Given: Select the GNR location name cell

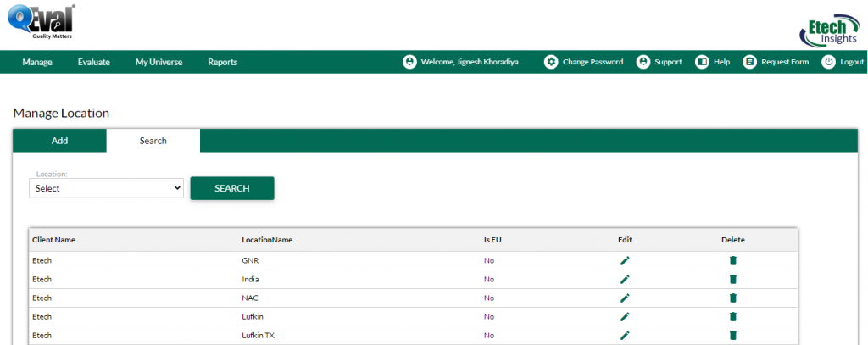Looking at the screenshot, I should (250, 261).
